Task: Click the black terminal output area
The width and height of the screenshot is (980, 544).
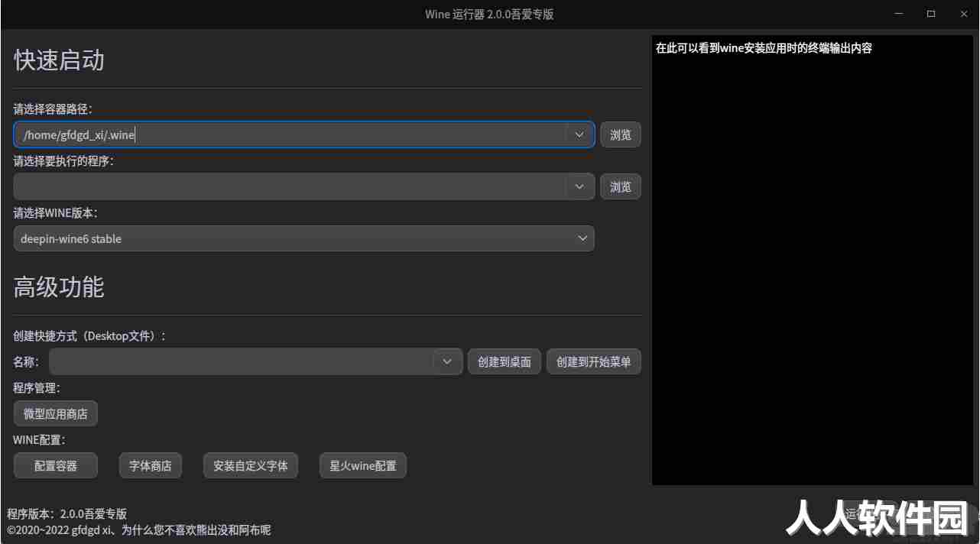Action: click(813, 260)
